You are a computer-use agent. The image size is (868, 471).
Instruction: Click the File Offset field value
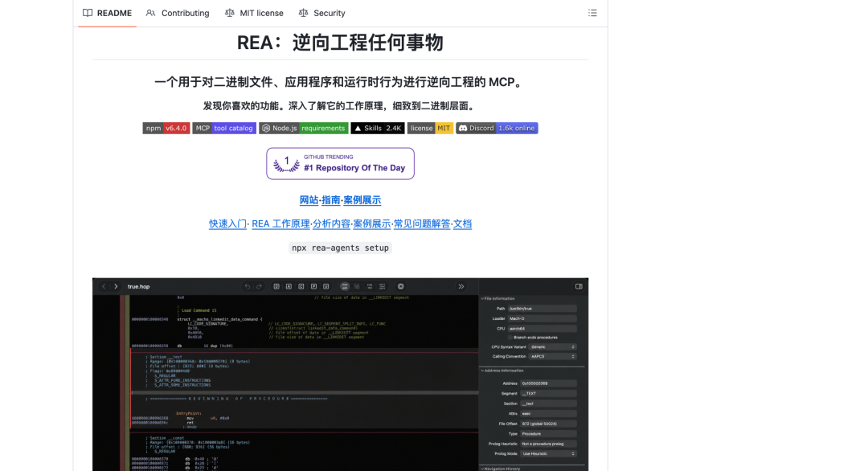[548, 424]
